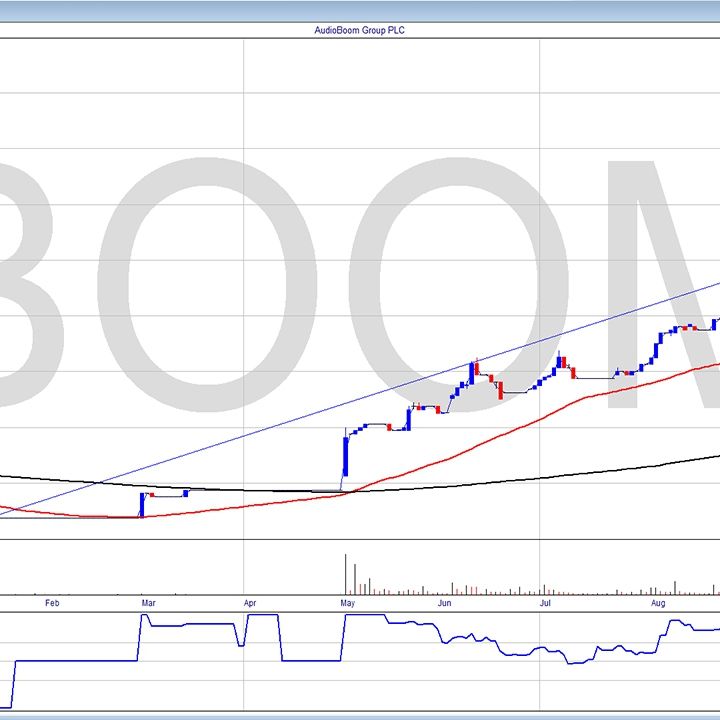Click the tallest volume bar in May
Viewport: 720px width, 720px height.
pyautogui.click(x=345, y=575)
